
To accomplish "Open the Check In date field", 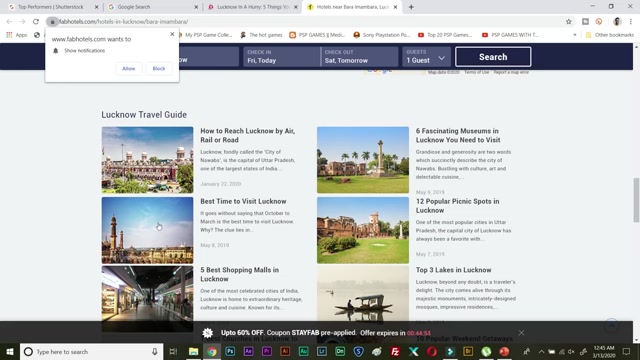I will click(282, 57).
